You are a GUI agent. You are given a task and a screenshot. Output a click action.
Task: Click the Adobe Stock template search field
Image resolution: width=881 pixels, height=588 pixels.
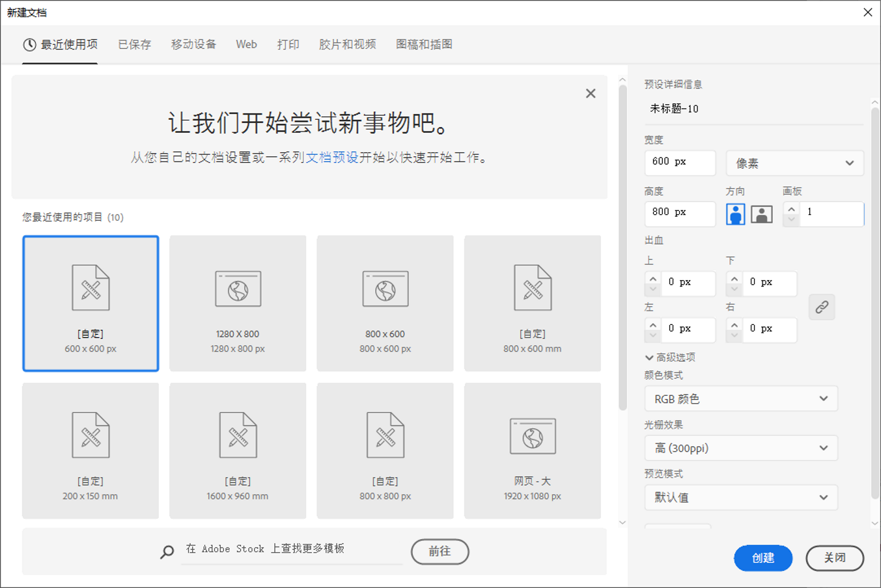coord(293,549)
